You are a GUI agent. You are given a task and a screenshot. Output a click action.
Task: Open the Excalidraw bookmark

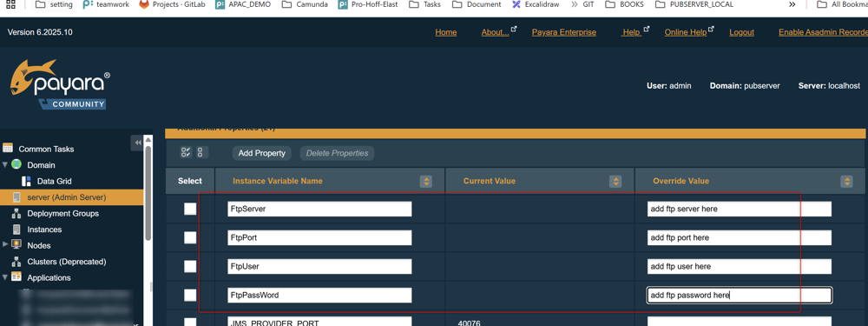[536, 4]
